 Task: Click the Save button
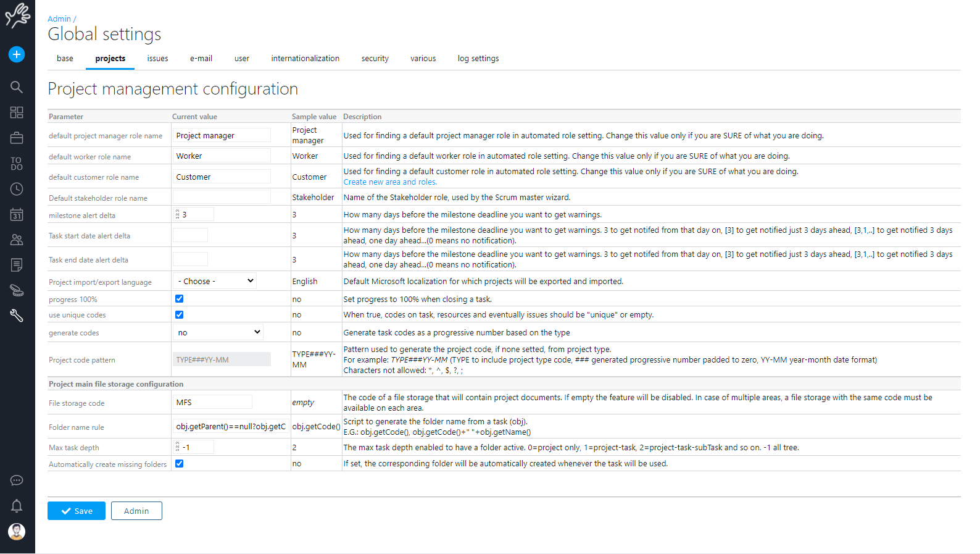[77, 511]
